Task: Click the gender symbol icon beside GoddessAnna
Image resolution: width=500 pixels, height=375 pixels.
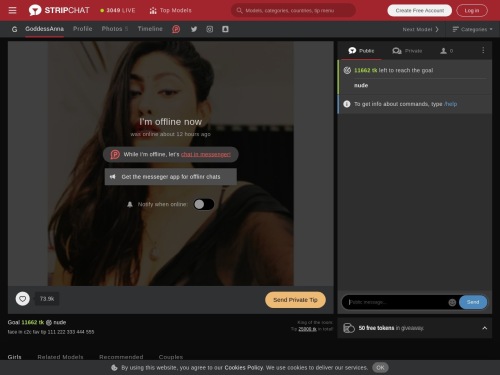Action: (14, 29)
